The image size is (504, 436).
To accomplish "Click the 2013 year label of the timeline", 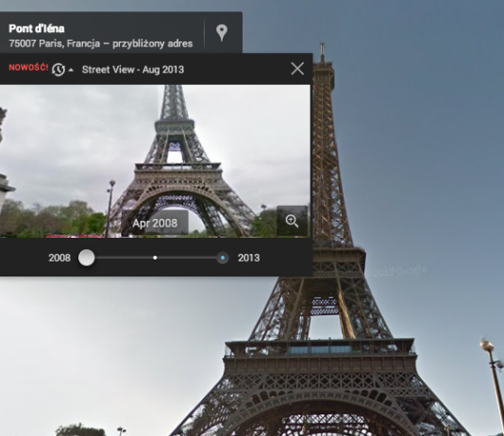I will [249, 258].
